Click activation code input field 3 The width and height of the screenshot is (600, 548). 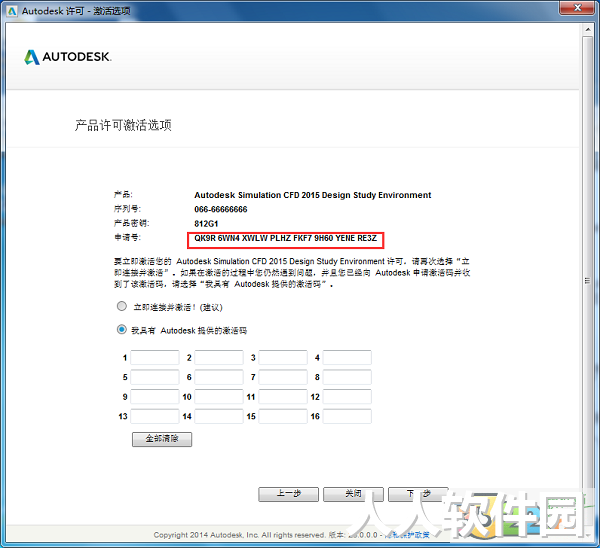click(x=283, y=357)
